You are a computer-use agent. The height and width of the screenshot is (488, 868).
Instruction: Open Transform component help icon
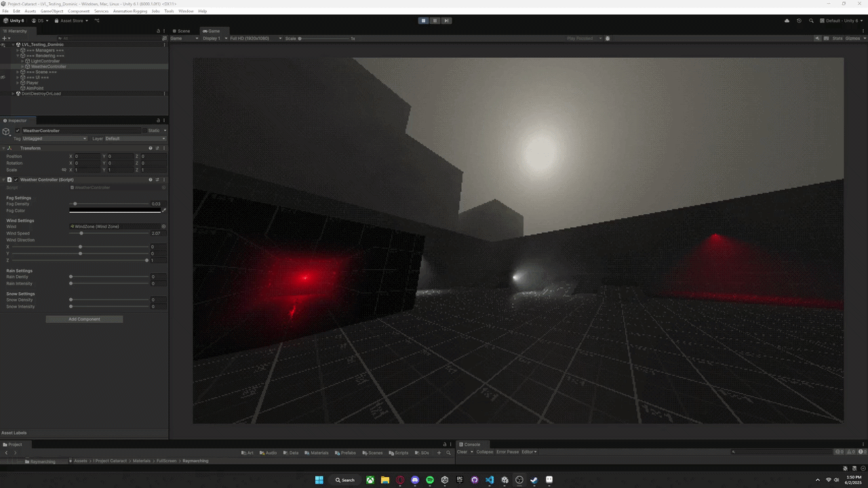pyautogui.click(x=151, y=148)
